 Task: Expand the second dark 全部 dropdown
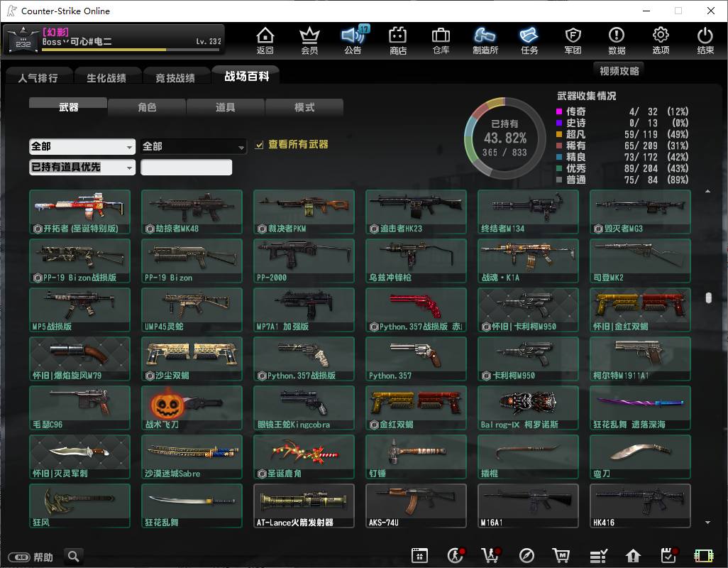tap(194, 147)
